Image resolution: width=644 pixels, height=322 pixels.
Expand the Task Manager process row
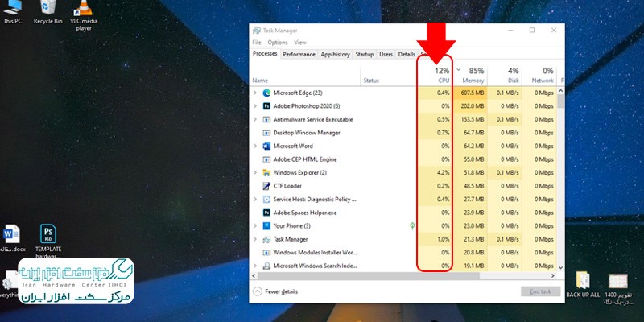point(255,239)
